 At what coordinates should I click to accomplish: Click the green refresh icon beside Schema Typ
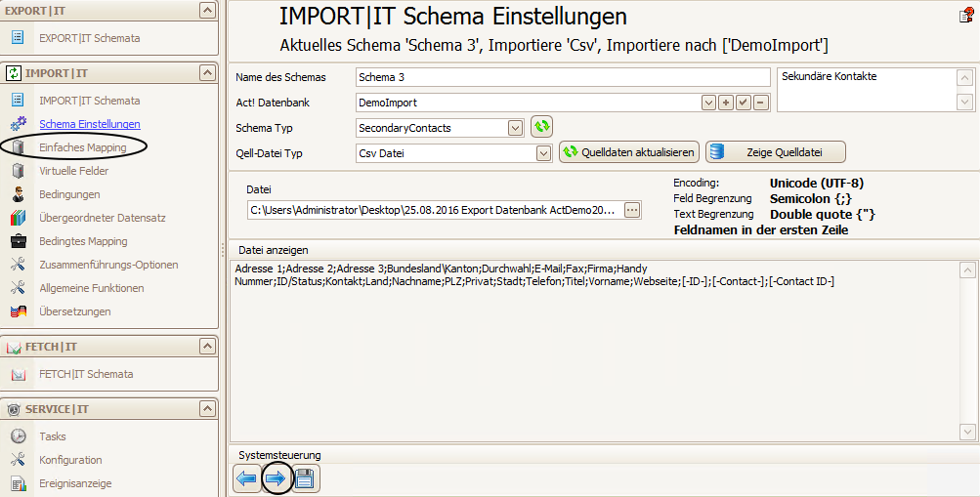coord(541,126)
